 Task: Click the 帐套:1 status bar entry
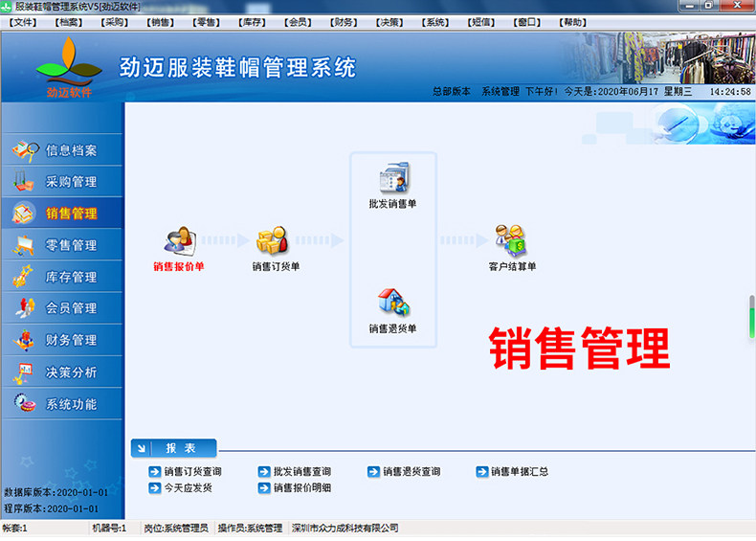[x=15, y=528]
